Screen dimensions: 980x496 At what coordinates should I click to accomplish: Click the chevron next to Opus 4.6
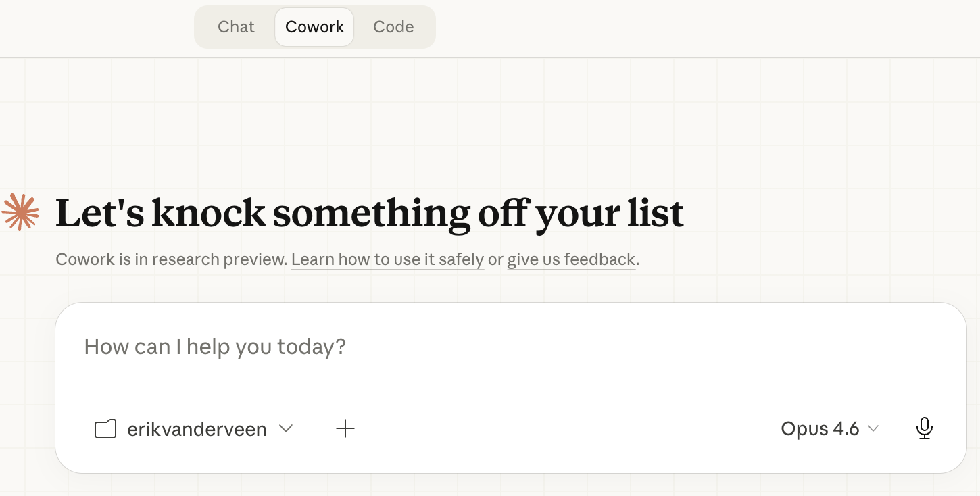click(x=873, y=428)
